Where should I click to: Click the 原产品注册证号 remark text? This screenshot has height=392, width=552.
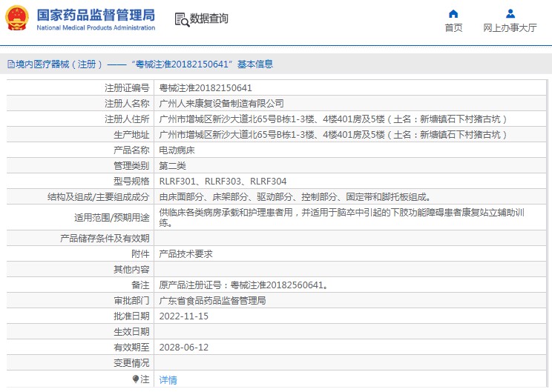point(244,285)
